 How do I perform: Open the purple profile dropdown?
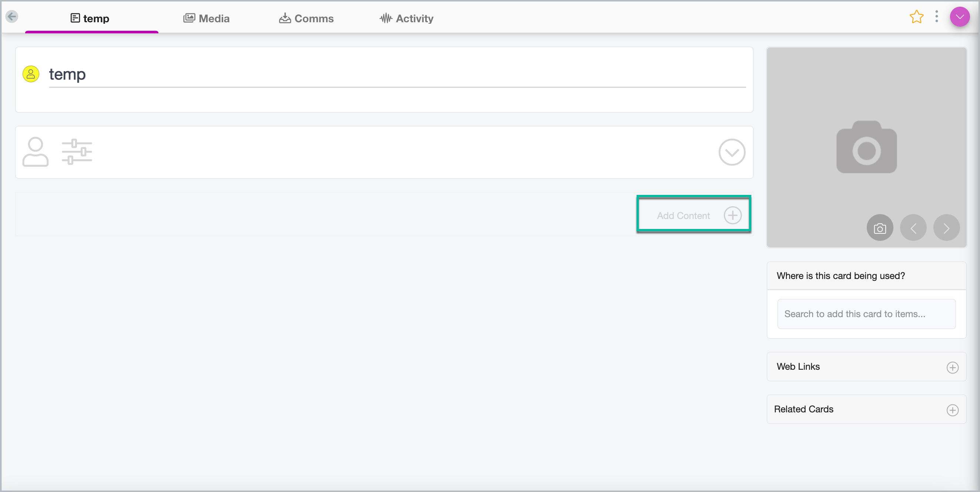[x=959, y=16]
